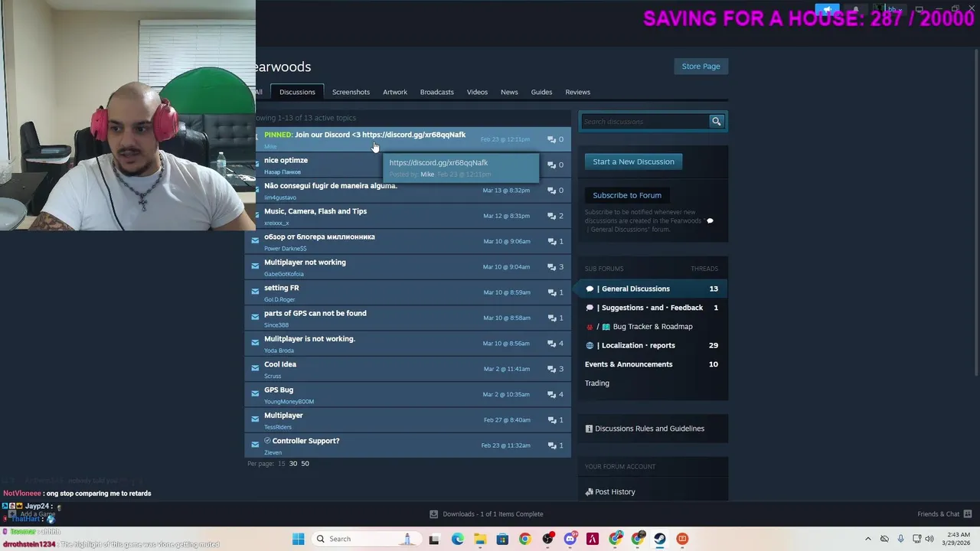980x551 pixels.
Task: Click reply count icon for Music, Camera thread
Action: point(551,216)
